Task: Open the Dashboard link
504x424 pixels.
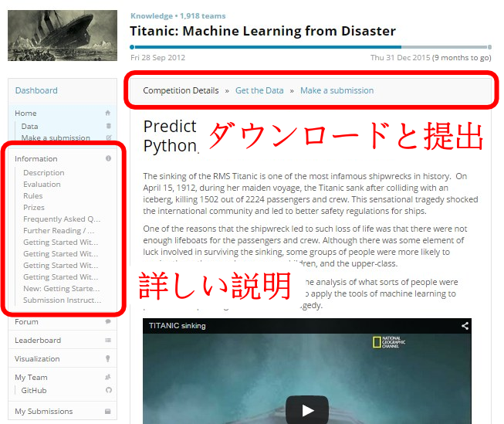Action: coord(36,90)
